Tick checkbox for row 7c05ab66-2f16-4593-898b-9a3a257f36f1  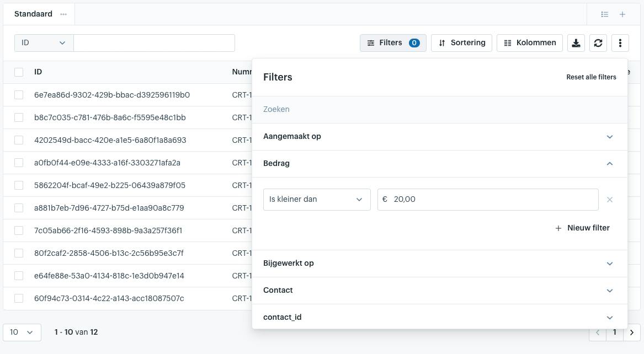[x=19, y=230]
